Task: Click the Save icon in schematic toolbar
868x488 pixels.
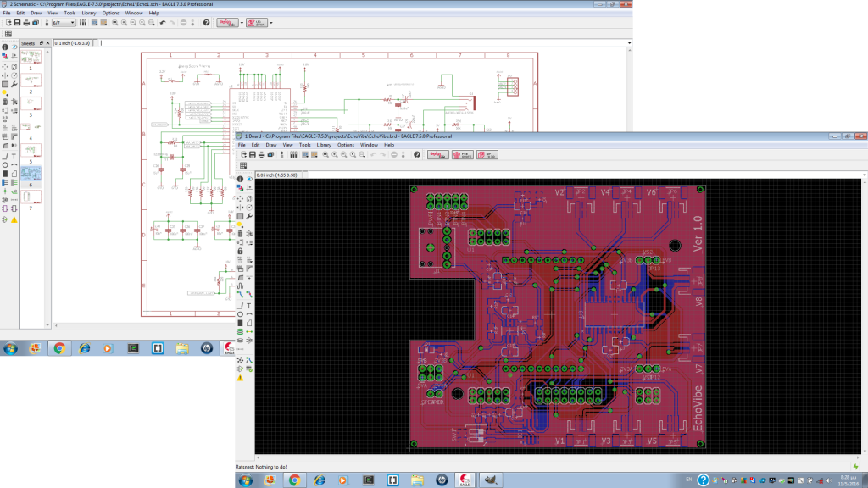Action: [16, 23]
